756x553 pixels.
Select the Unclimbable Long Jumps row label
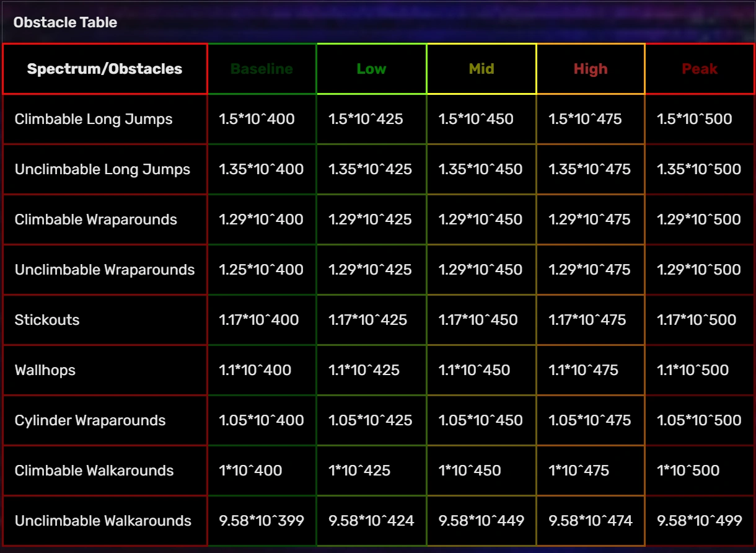coord(102,169)
